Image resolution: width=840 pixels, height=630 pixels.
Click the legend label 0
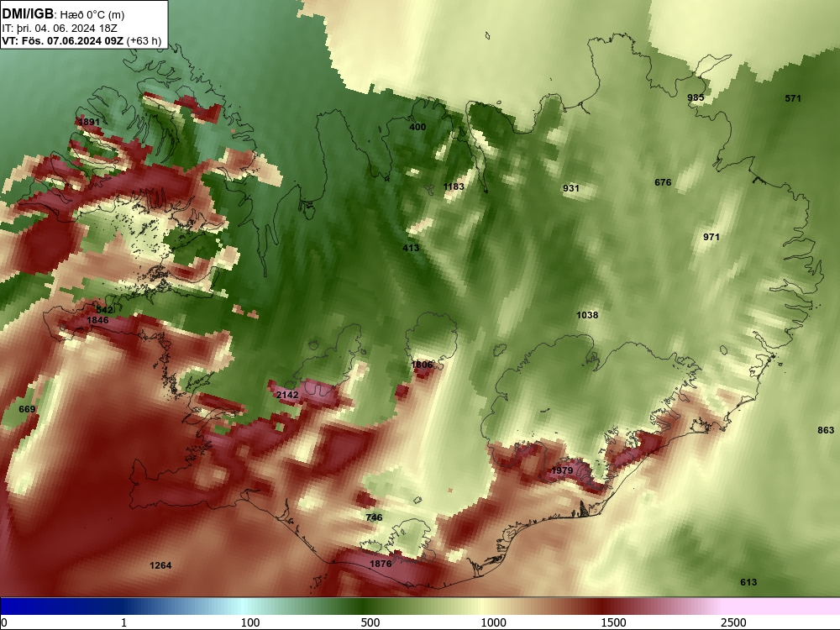tap(4, 622)
